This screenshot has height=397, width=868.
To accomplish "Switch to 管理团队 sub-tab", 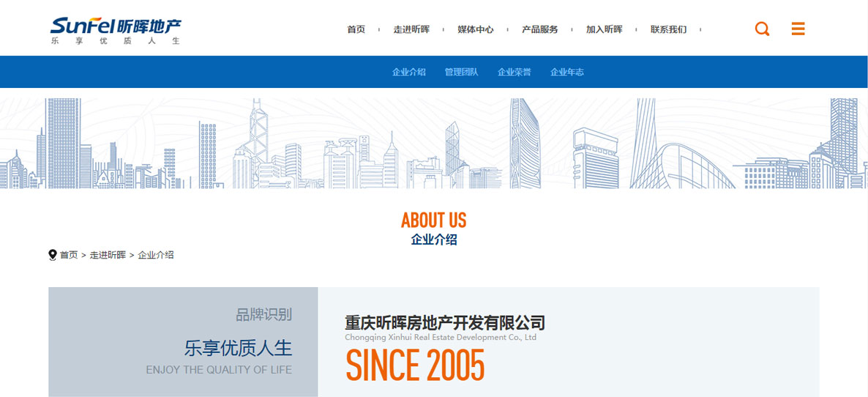I will pyautogui.click(x=461, y=72).
